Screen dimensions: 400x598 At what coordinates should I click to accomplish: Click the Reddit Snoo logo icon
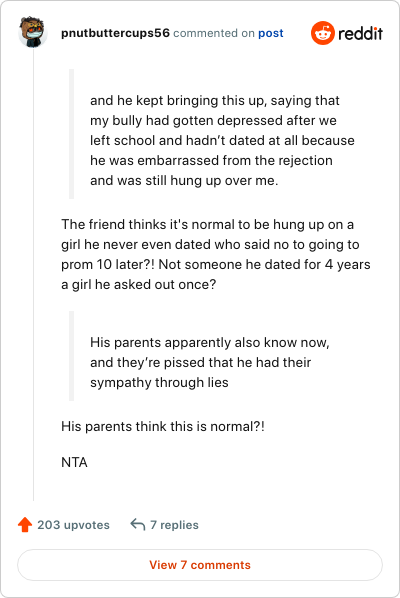click(x=323, y=33)
